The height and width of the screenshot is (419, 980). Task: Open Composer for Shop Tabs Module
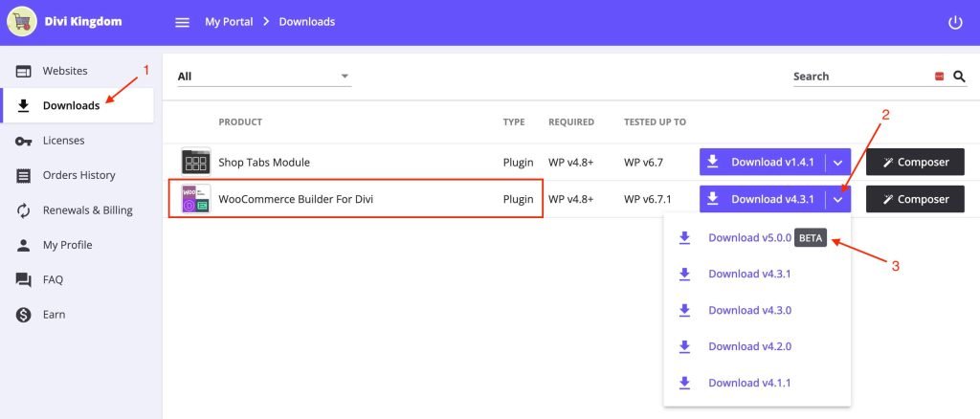point(915,163)
